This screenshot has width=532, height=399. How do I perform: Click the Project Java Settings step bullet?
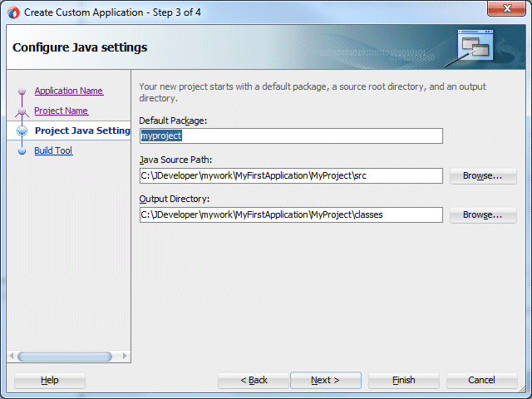22,131
